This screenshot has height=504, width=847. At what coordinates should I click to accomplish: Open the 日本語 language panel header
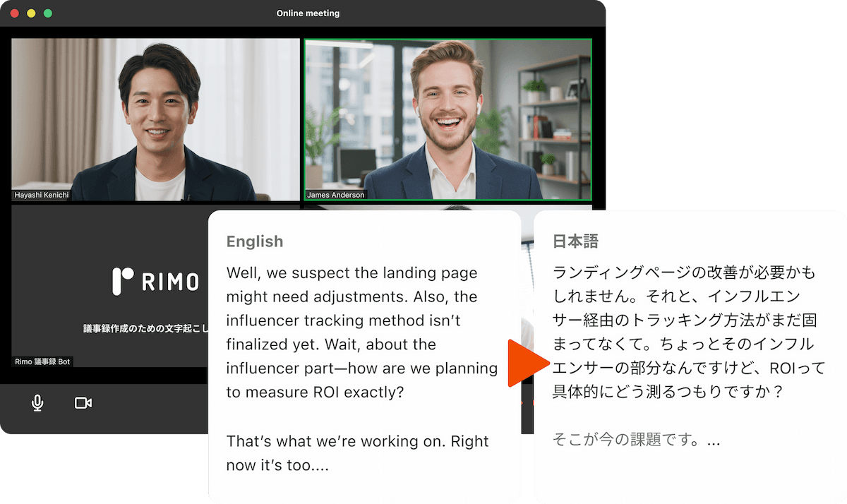click(x=575, y=241)
